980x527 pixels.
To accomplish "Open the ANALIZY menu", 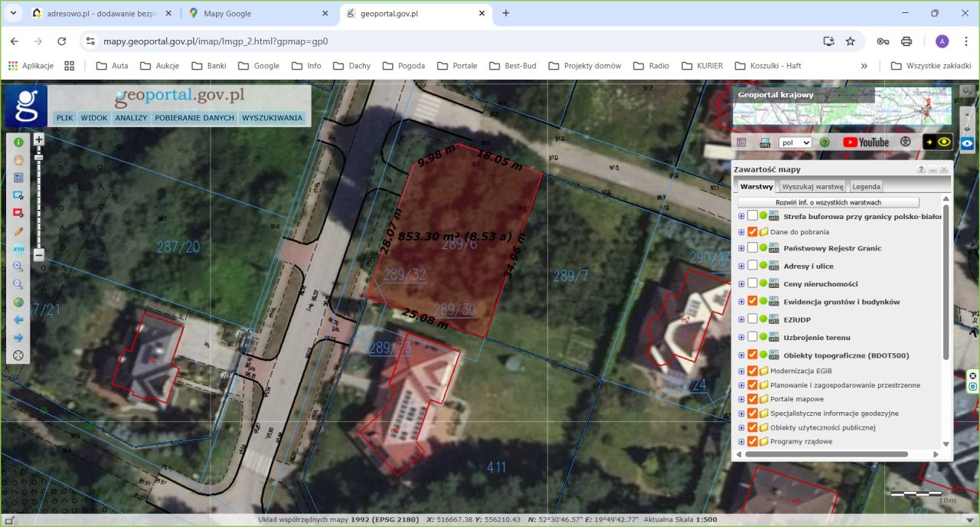I will (131, 119).
